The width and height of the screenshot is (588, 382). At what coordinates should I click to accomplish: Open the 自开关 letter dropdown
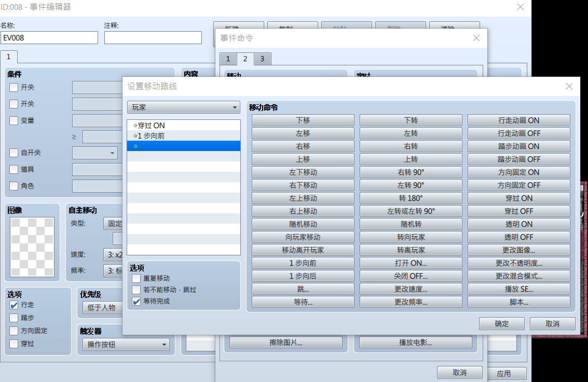(x=95, y=153)
